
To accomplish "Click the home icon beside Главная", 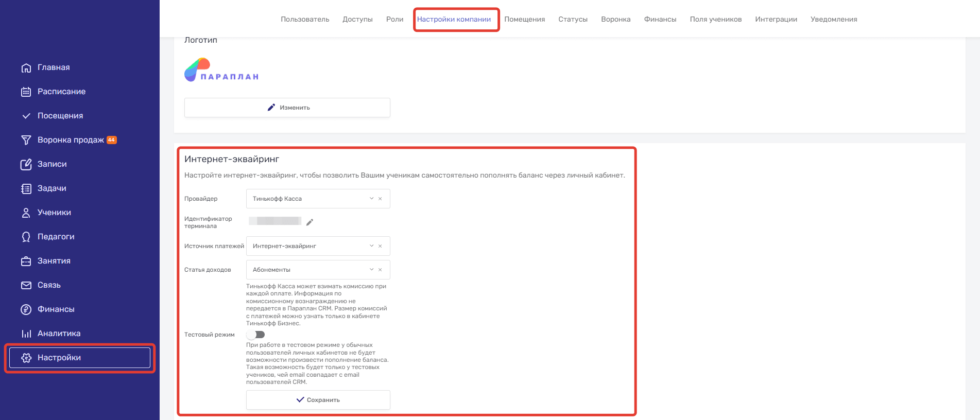I will pos(26,68).
